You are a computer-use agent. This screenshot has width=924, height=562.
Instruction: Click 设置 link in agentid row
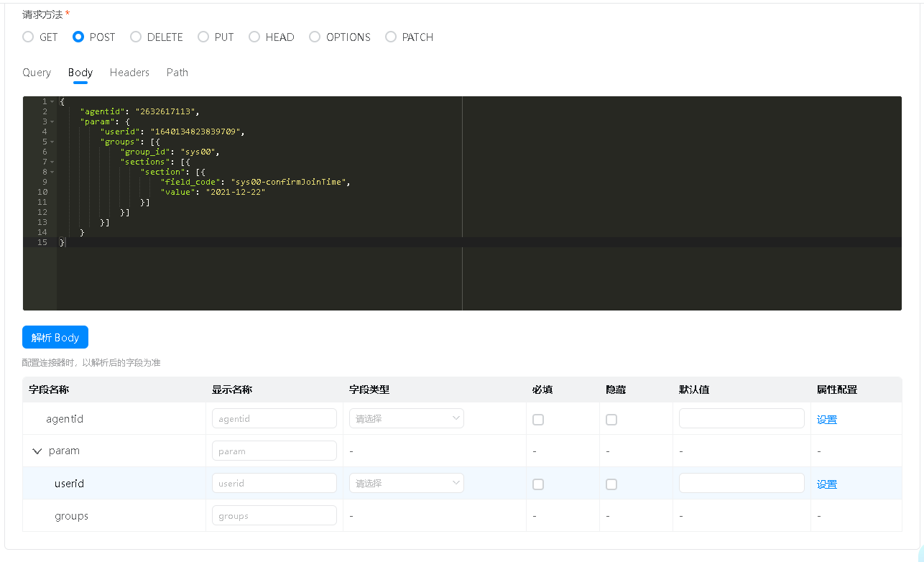pos(827,420)
